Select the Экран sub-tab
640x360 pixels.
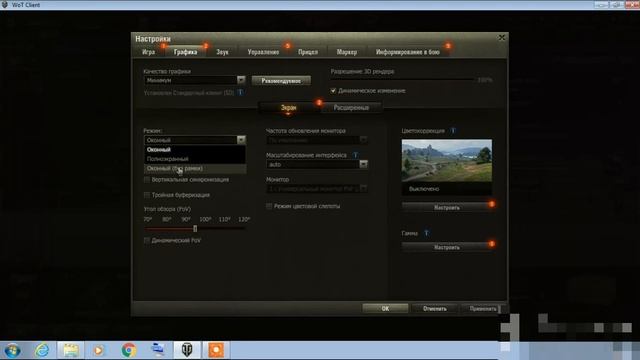pyautogui.click(x=288, y=108)
